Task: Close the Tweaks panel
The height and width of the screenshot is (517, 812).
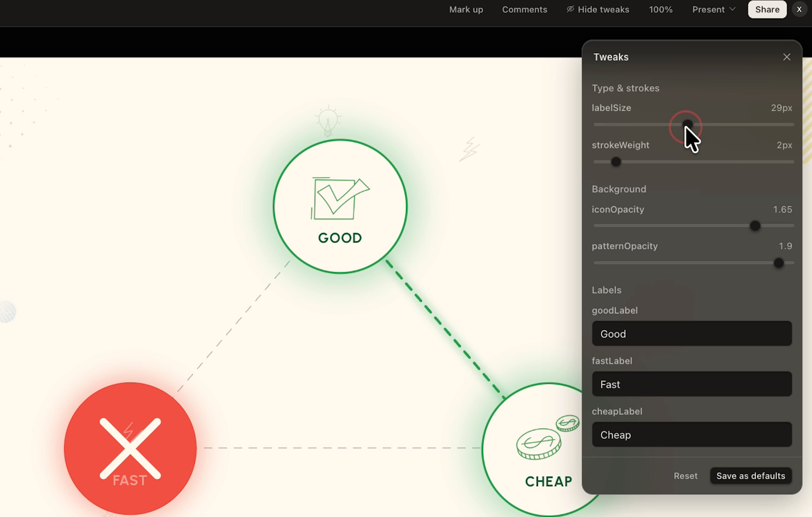Action: [786, 57]
